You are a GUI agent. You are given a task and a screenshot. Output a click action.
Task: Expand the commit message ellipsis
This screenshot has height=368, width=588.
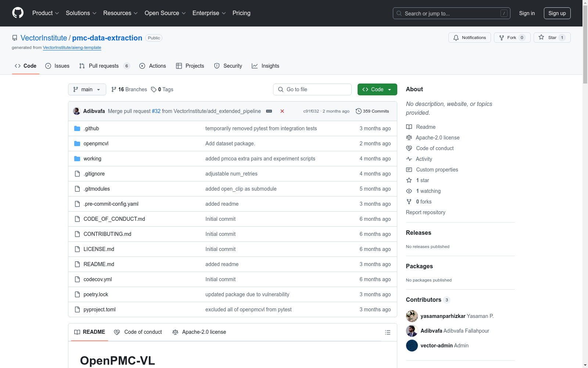269,111
